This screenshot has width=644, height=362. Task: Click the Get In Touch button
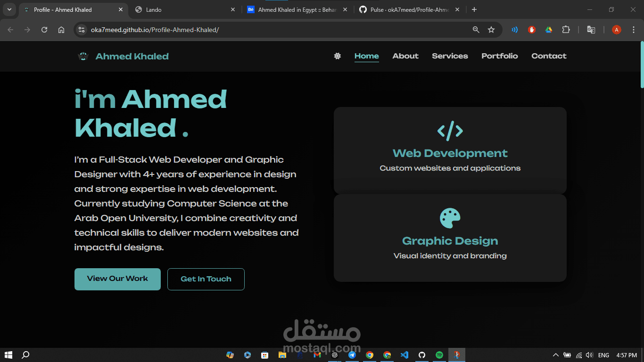click(x=206, y=279)
